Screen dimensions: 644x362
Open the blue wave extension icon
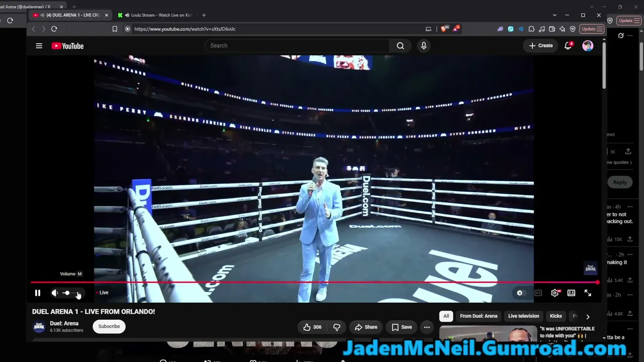tap(521, 29)
